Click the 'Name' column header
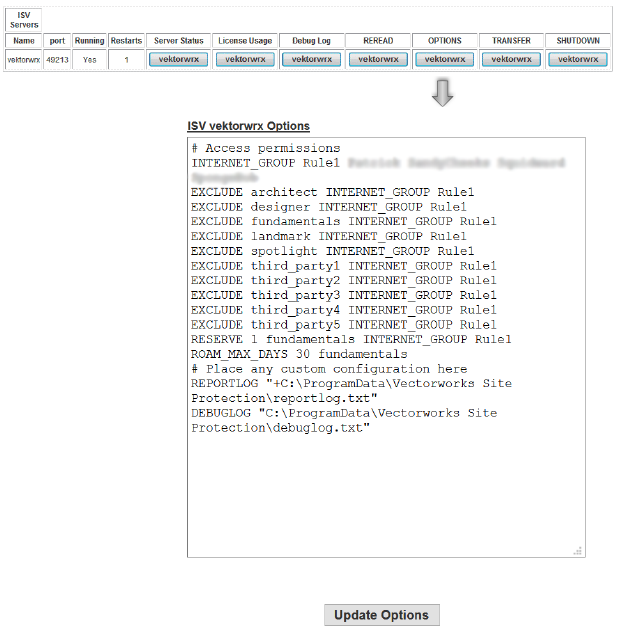619x633 pixels. (24, 41)
